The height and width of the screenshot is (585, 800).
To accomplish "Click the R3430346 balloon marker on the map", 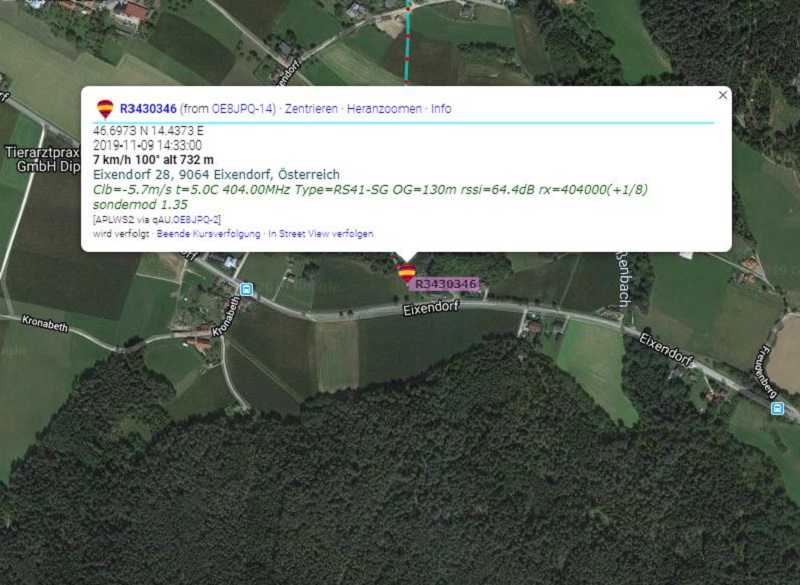I will pos(407,273).
